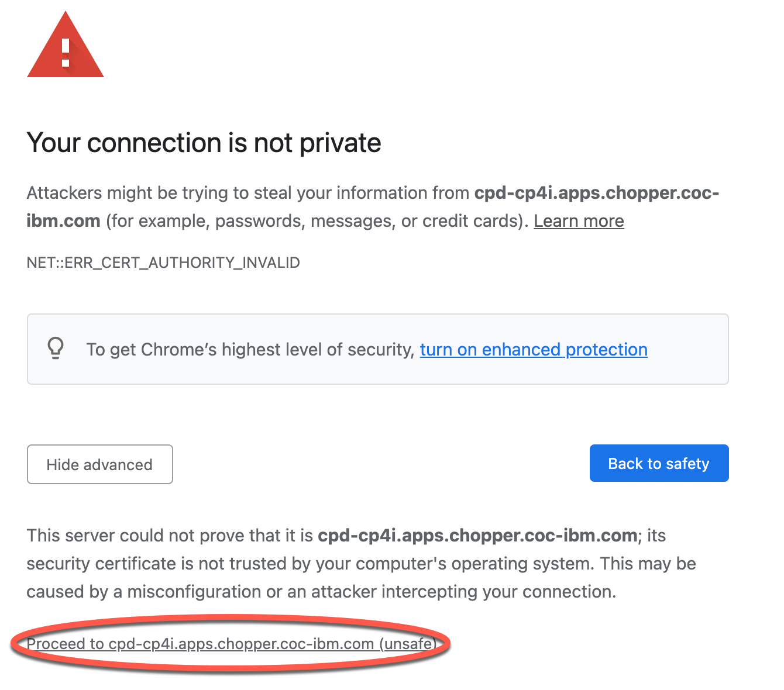Click empty space right of the enhanced protection link
The image size is (784, 690).
point(687,350)
